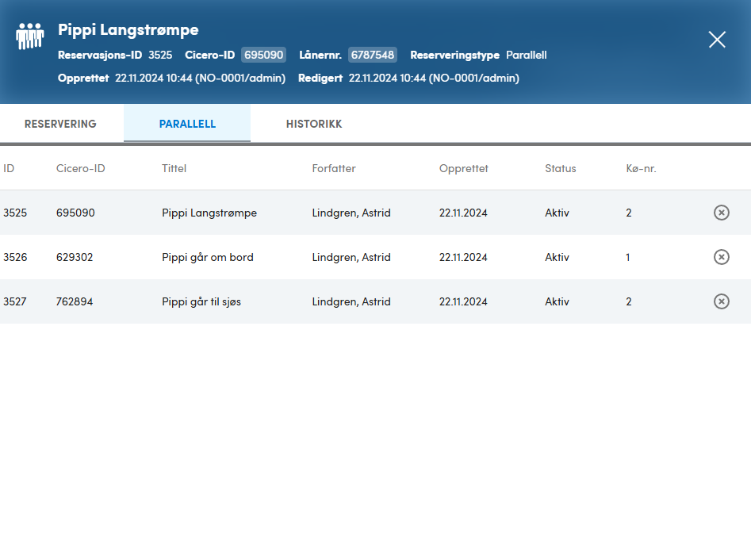Click Reservasjons-ID value 3525 in header
The width and height of the screenshot is (751, 560).
[x=160, y=55]
